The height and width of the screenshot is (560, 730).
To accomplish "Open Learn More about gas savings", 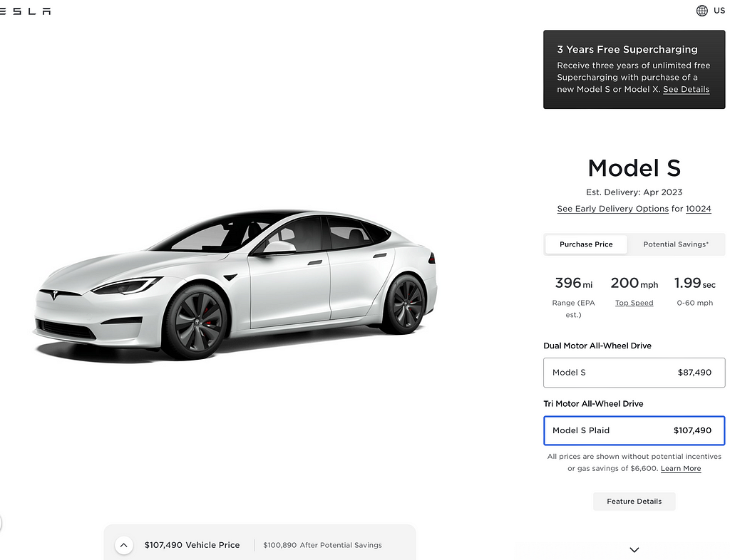I will point(680,469).
